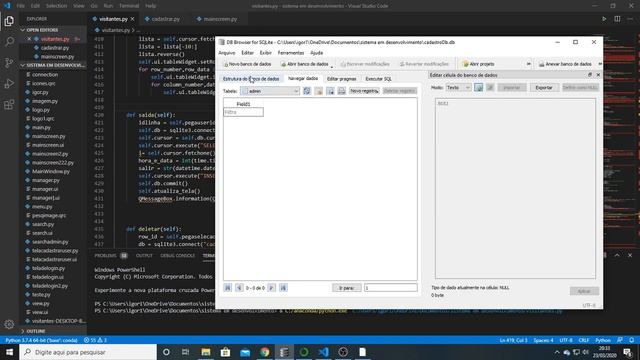Click the save table as icon in DB Browser
This screenshot has width=640, height=360.
(x=330, y=91)
